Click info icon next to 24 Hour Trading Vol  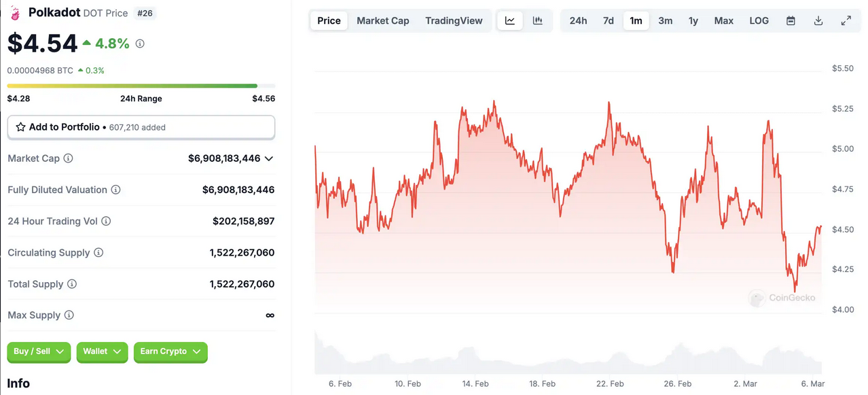pyautogui.click(x=106, y=221)
